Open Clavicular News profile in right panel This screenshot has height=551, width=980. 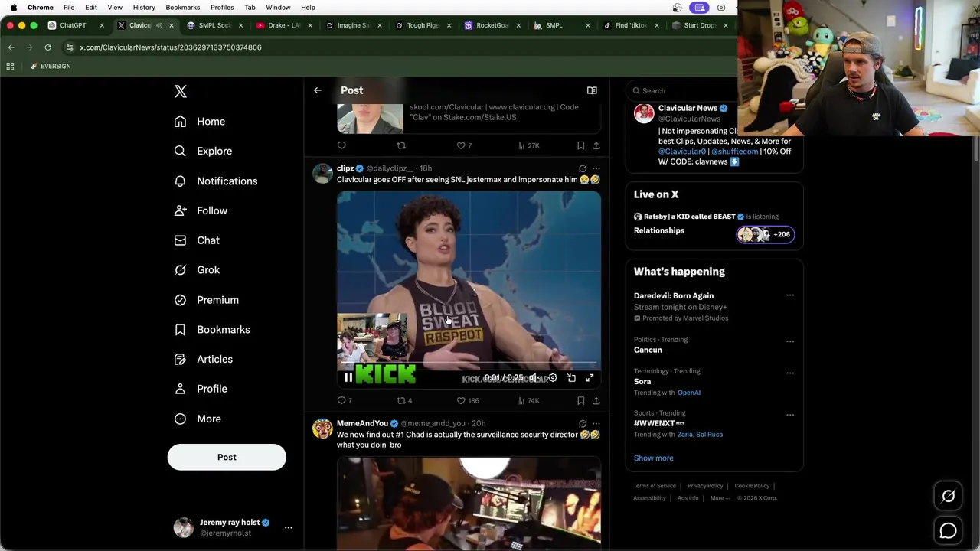coord(688,108)
